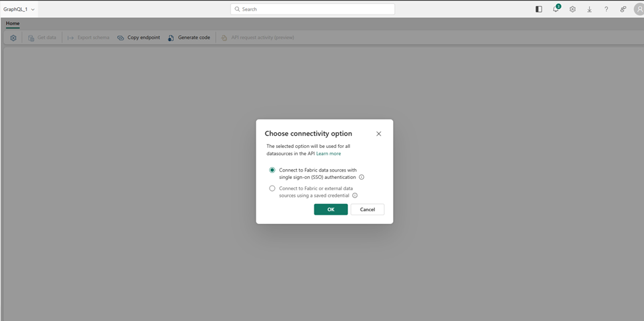This screenshot has width=644, height=321.
Task: Open the notifications bell icon
Action: pyautogui.click(x=555, y=9)
